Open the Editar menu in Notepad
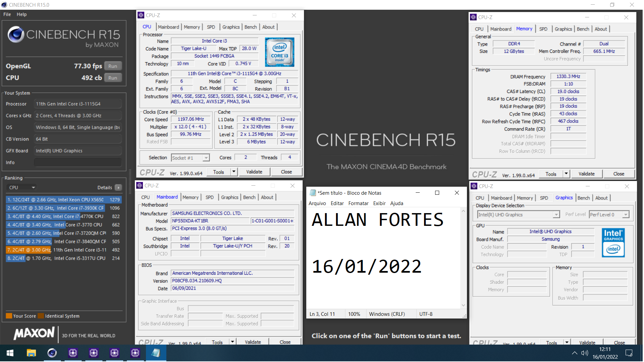 click(337, 203)
